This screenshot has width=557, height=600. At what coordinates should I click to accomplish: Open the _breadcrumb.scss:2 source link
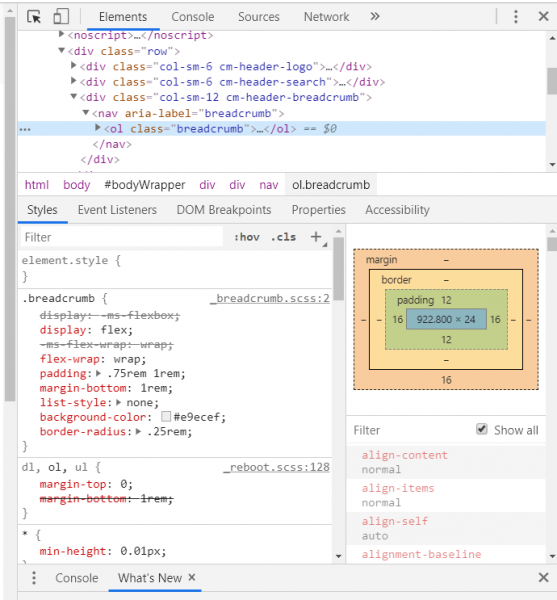coord(270,298)
